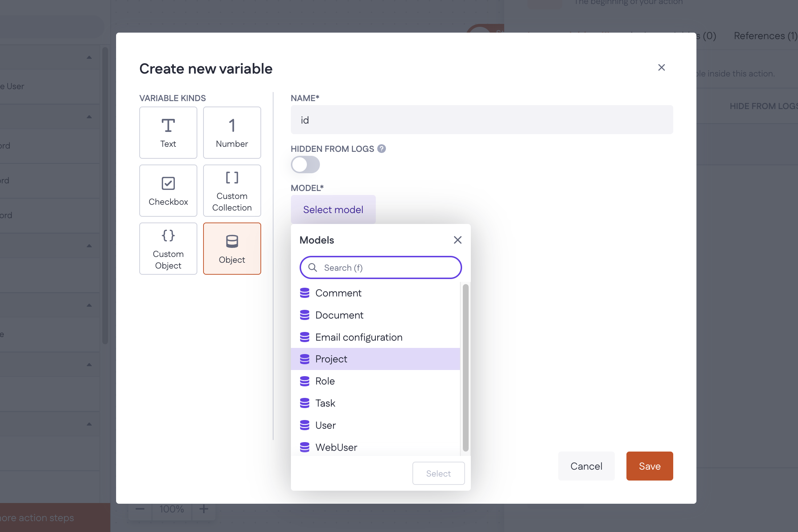Close the Create new variable dialog
This screenshot has height=532, width=798.
(661, 67)
